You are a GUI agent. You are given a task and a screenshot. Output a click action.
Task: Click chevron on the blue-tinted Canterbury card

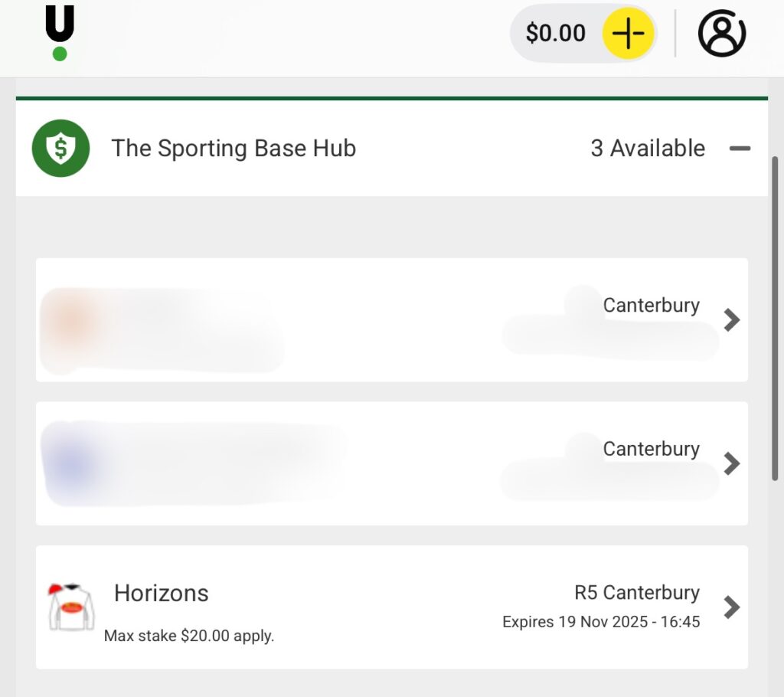(732, 463)
